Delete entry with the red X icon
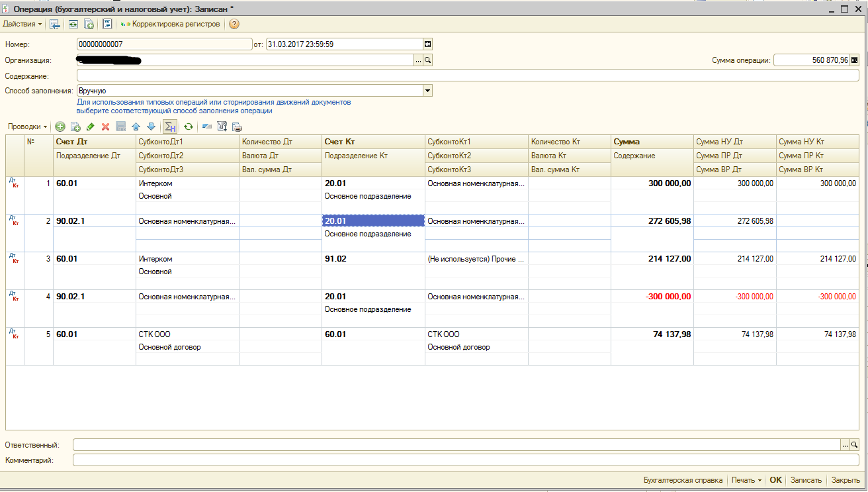 [105, 126]
